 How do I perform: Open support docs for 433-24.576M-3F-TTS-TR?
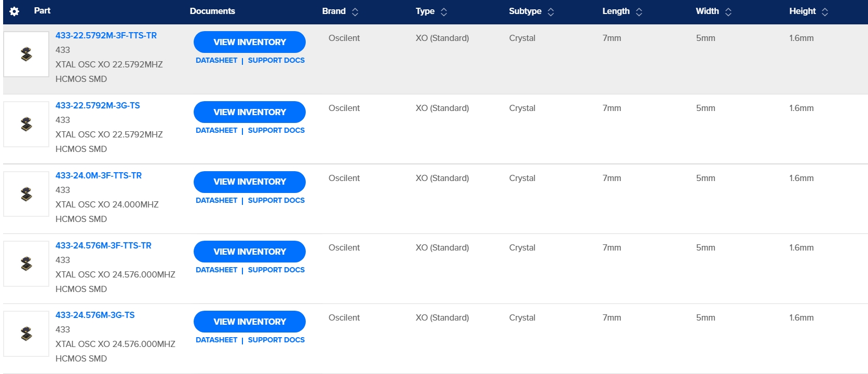point(276,270)
